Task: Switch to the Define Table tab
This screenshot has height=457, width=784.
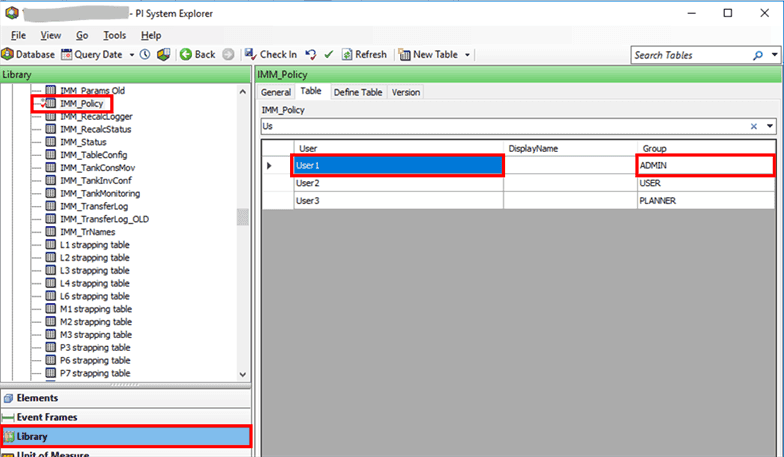Action: 358,92
